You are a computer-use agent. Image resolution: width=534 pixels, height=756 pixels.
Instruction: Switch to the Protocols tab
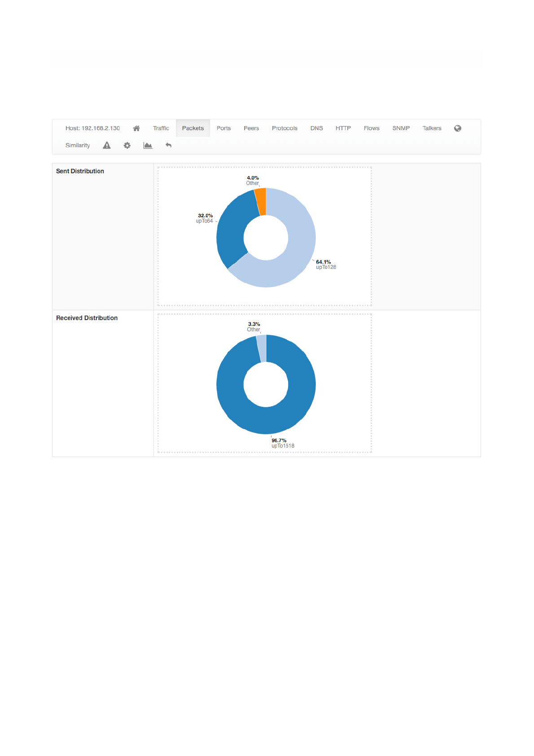point(285,128)
